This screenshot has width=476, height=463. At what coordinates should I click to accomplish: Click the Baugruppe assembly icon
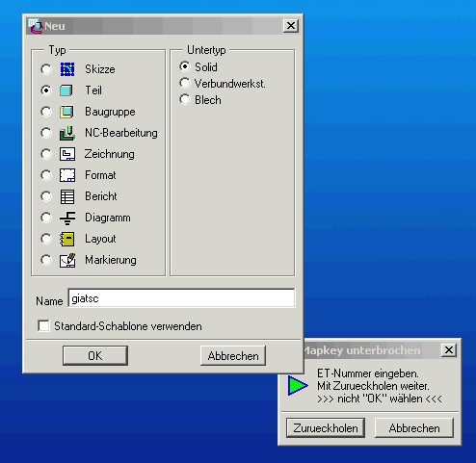tap(66, 112)
